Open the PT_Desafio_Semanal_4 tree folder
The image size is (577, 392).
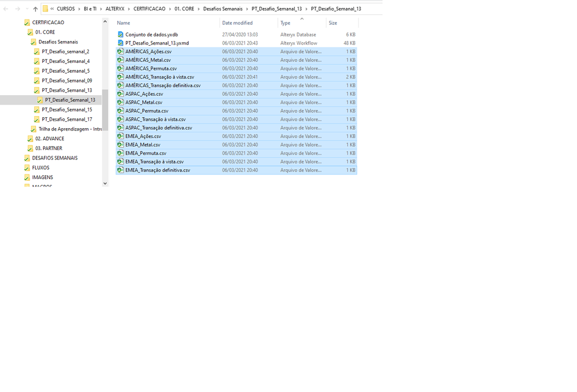pyautogui.click(x=65, y=61)
